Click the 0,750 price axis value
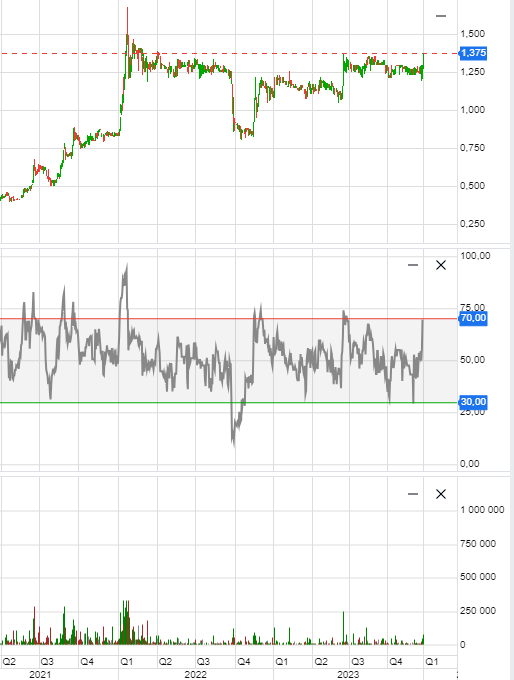The width and height of the screenshot is (514, 680). pos(472,148)
